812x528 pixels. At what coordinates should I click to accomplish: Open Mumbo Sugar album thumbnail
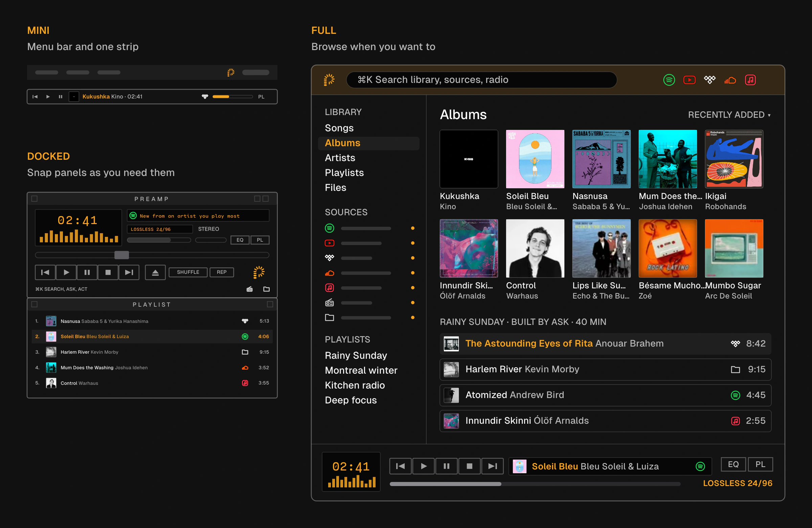click(734, 248)
